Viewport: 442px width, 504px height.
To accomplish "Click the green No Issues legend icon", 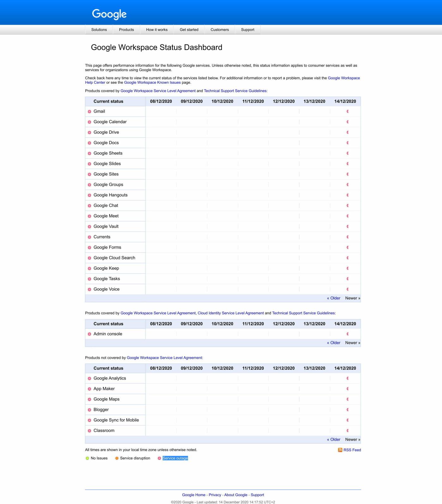I will point(87,458).
